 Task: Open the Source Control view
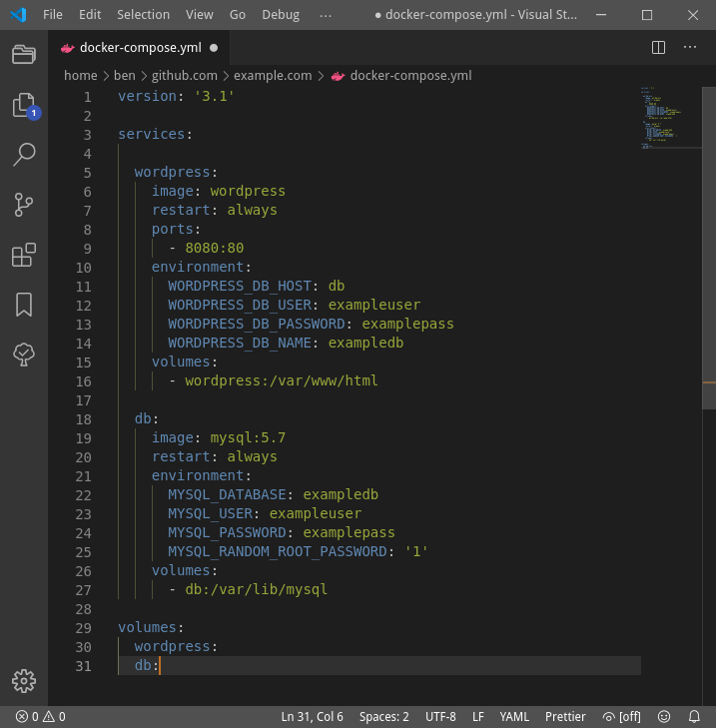coord(24,205)
